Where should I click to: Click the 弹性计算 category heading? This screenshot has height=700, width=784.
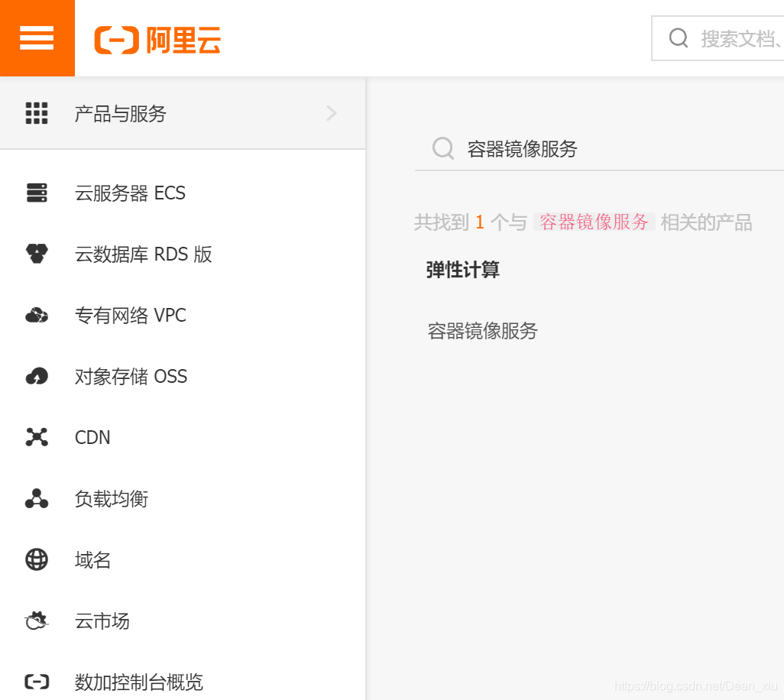click(x=462, y=270)
